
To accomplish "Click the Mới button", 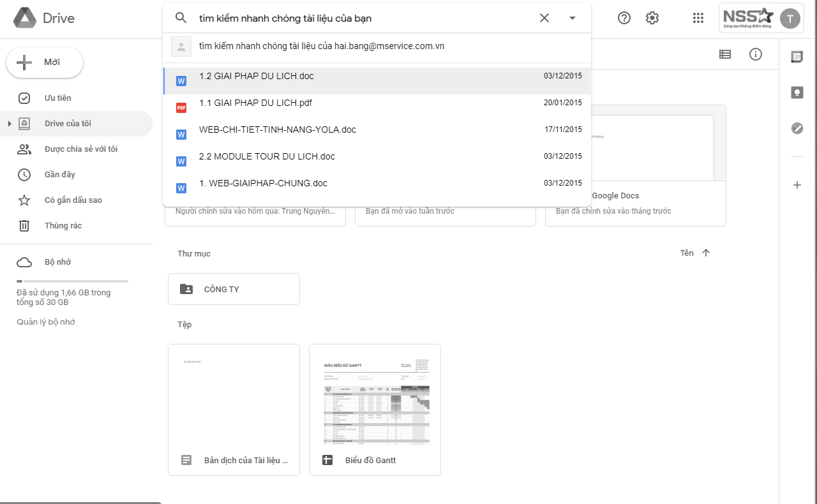I will pos(44,63).
